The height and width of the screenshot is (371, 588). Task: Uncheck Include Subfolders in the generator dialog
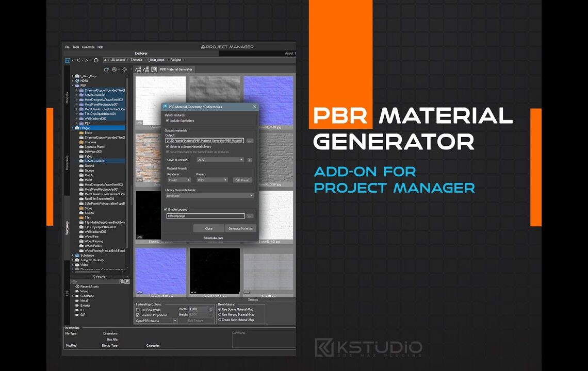(167, 121)
